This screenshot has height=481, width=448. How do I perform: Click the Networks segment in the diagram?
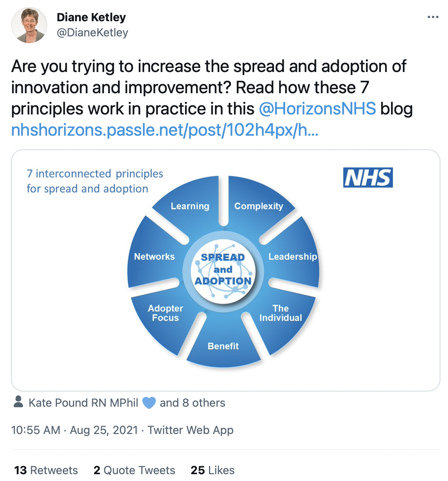(154, 257)
